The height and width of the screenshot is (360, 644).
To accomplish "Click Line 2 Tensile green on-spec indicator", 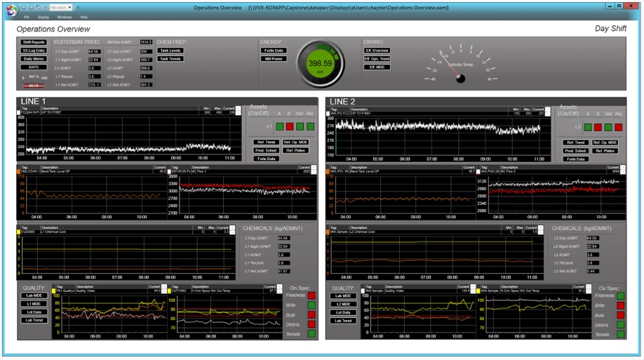I will (621, 335).
